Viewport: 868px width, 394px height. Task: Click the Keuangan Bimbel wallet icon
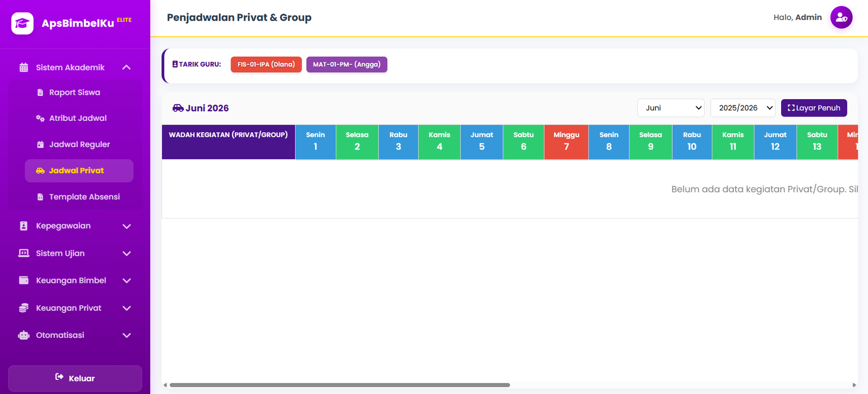(24, 280)
